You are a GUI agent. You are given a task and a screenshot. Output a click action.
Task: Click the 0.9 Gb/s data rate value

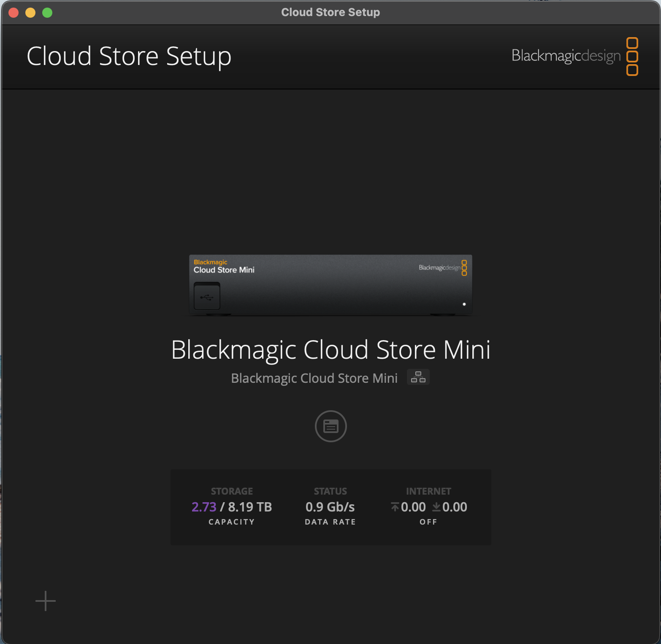[x=330, y=507]
